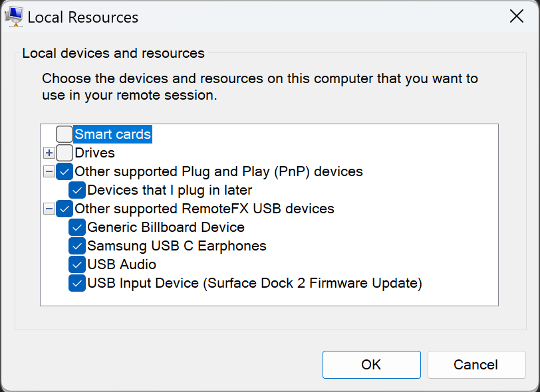
Task: Enable the Smart cards checkbox
Action: 65,134
